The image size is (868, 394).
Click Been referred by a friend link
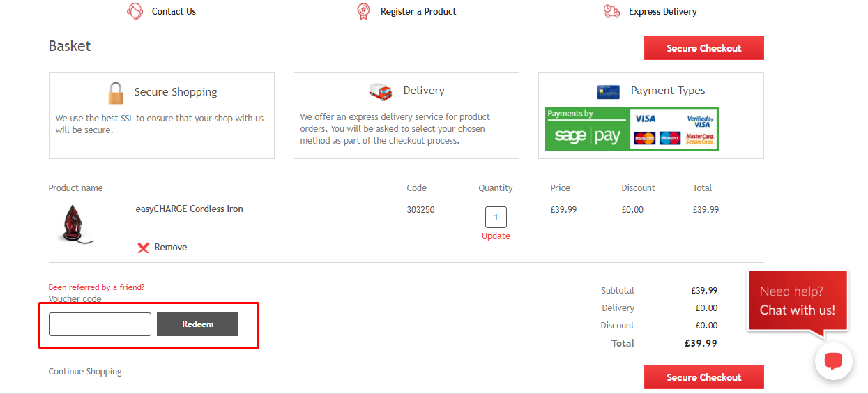pos(96,287)
